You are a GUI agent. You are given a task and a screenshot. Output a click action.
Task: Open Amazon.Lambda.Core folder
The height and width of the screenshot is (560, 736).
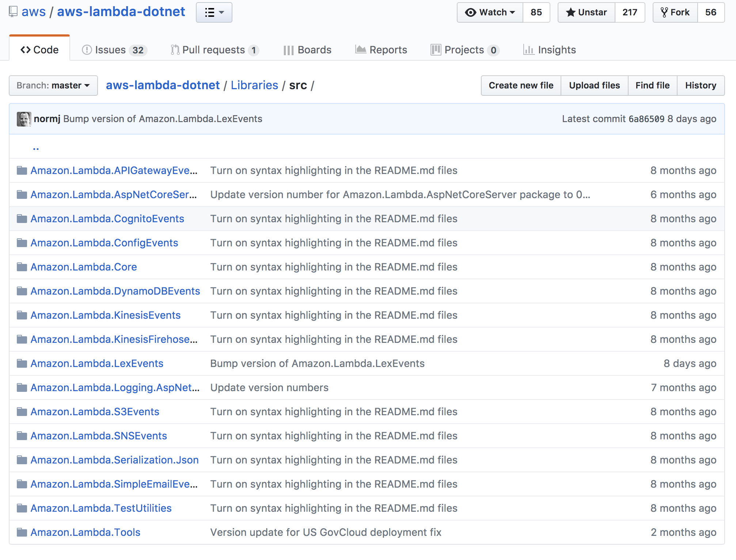click(84, 267)
